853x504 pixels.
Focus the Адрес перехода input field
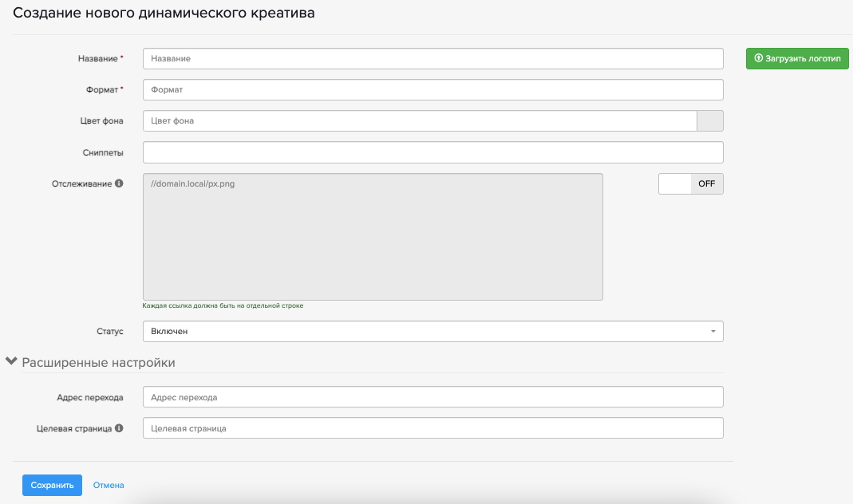pyautogui.click(x=432, y=397)
